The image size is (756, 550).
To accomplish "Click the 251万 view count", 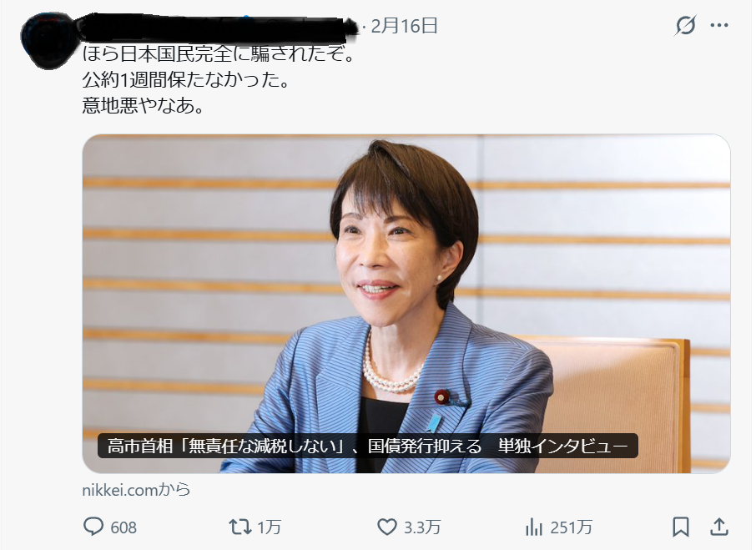I will point(571,527).
